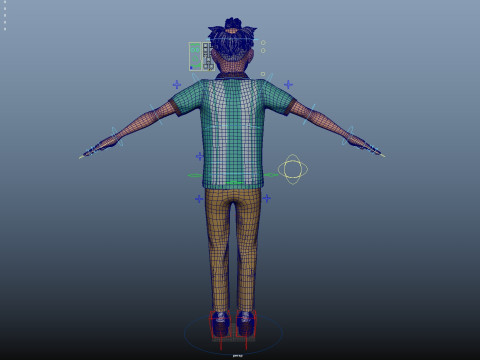This screenshot has width=480, height=360.
Task: Select the left foot red box control
Action: [219, 324]
